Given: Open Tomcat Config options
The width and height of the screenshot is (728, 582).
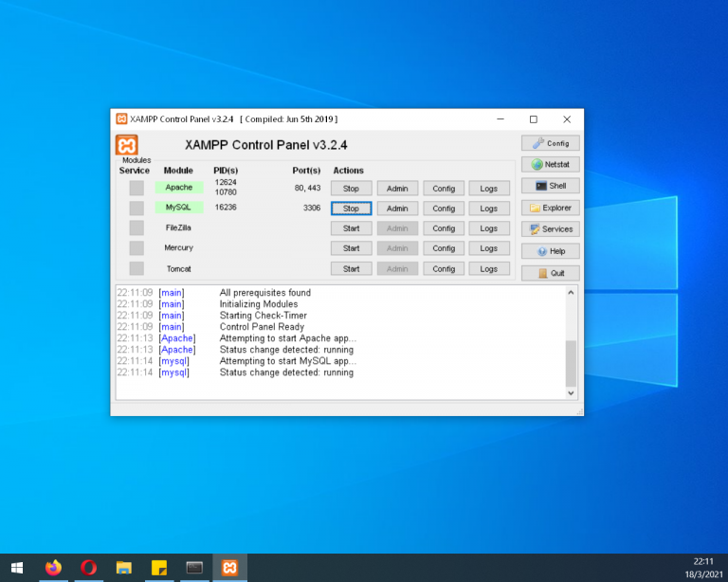Looking at the screenshot, I should pos(444,268).
